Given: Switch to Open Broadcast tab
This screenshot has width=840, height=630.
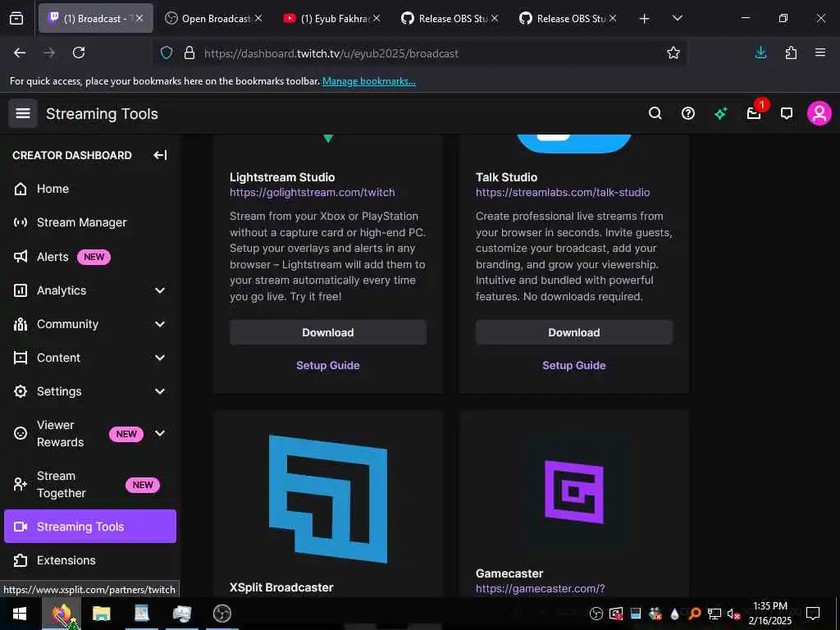Looking at the screenshot, I should point(213,18).
